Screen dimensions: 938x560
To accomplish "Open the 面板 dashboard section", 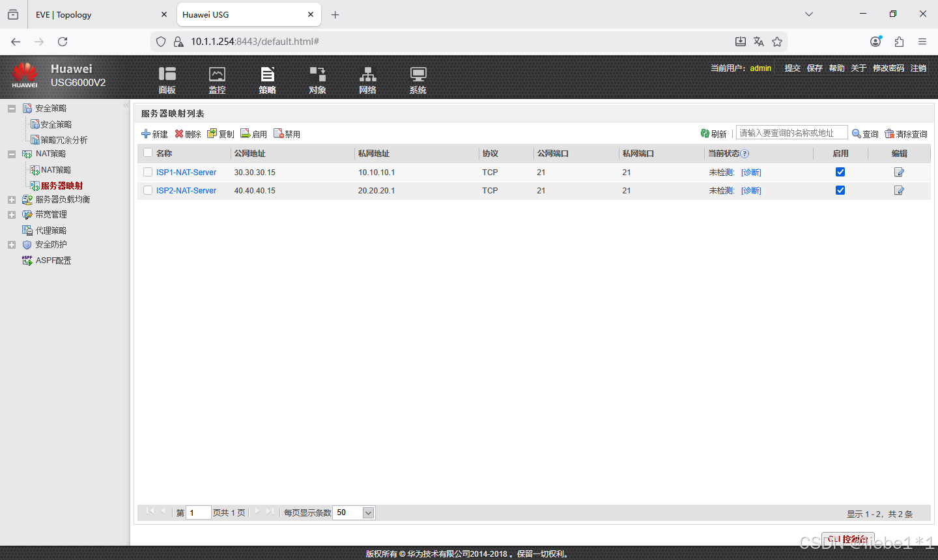I will (167, 80).
